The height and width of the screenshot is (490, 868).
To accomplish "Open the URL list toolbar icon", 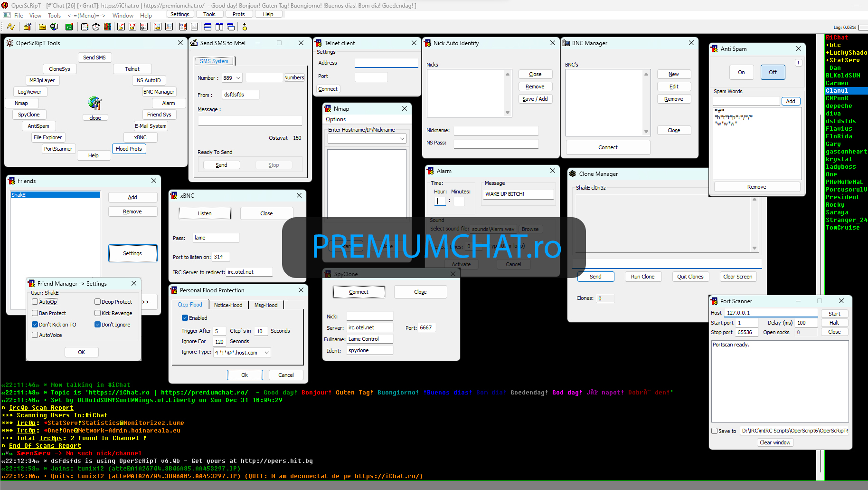I will (x=195, y=27).
